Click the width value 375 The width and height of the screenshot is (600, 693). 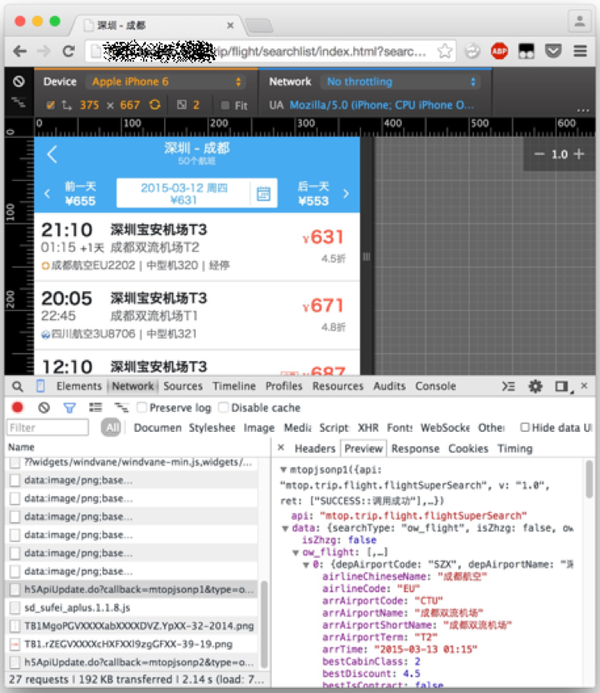pos(89,105)
